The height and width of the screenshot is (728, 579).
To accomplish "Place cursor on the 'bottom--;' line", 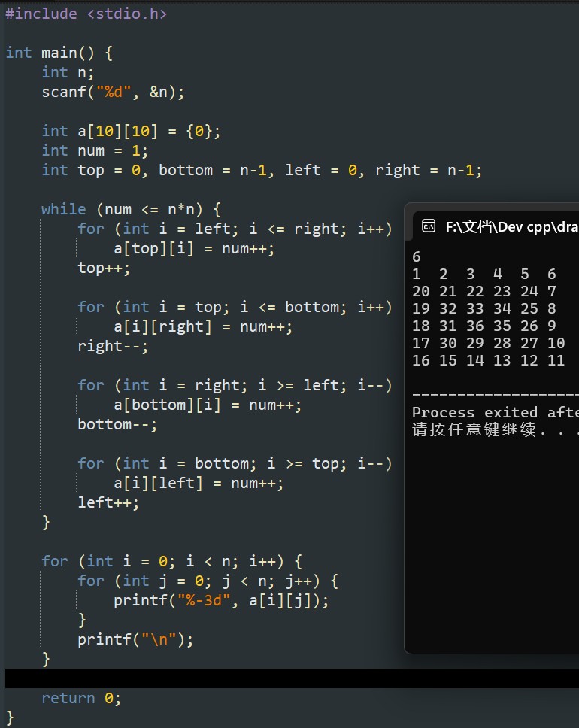I will pyautogui.click(x=117, y=425).
